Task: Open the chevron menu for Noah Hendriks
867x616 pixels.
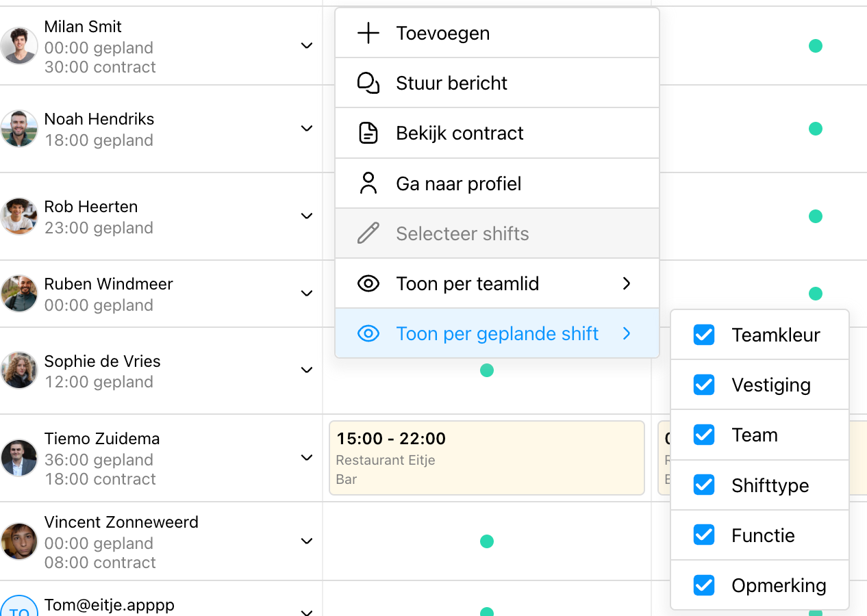Action: [307, 129]
